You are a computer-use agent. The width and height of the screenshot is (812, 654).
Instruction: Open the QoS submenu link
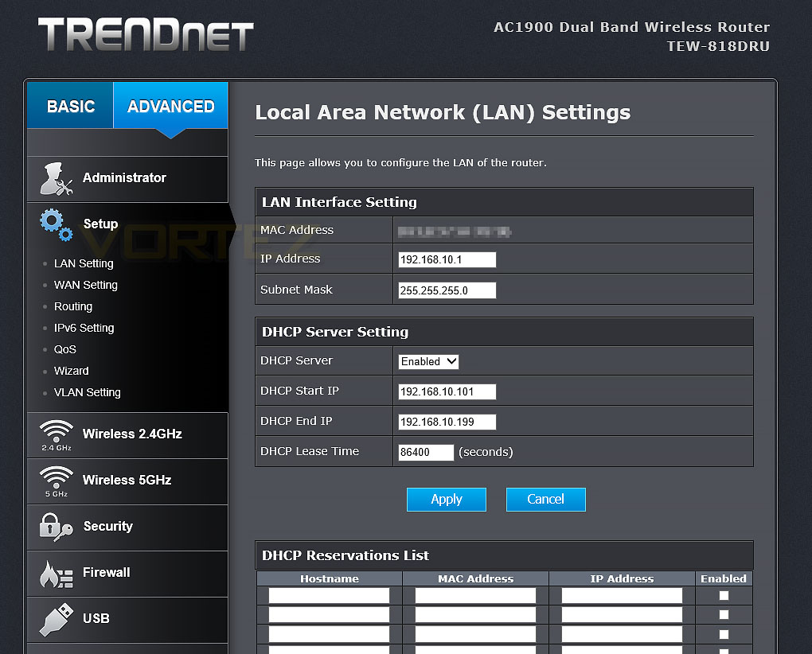tap(64, 349)
